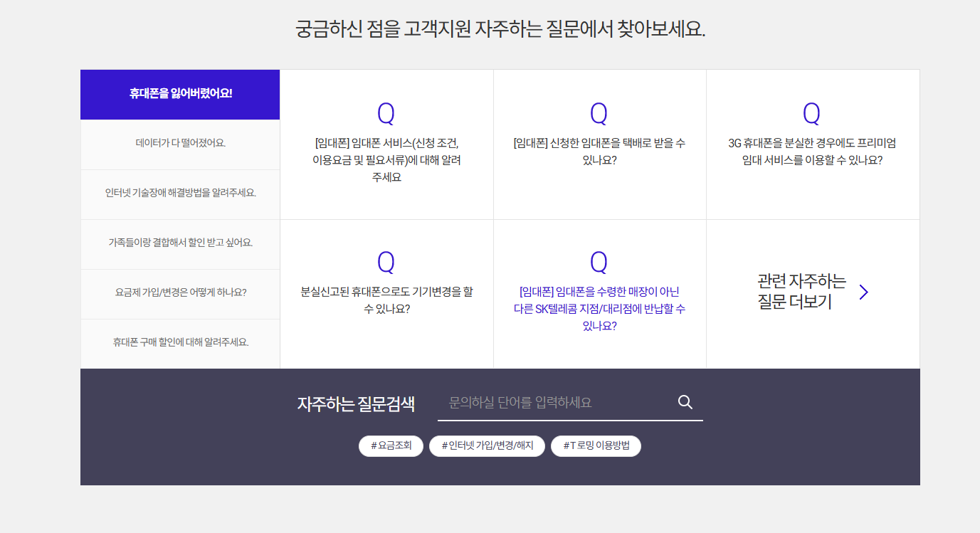
Task: Click chevron arrow beside 질문 더보기
Action: pyautogui.click(x=864, y=292)
